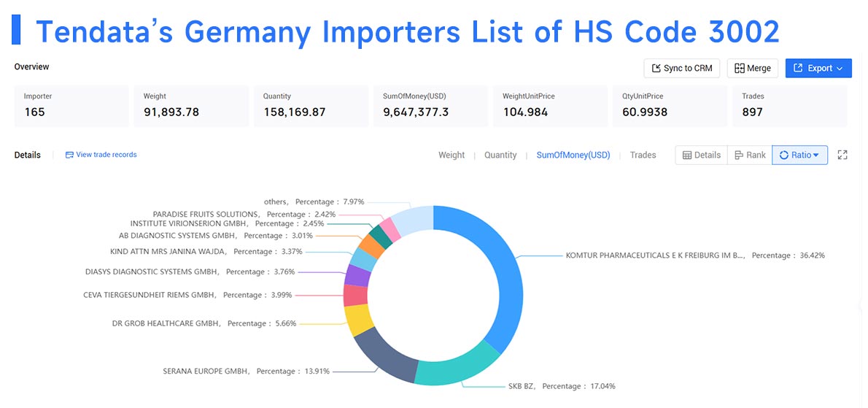Viewport: 868px width, 408px height.
Task: Click the Importer 165 summary card
Action: tap(71, 106)
